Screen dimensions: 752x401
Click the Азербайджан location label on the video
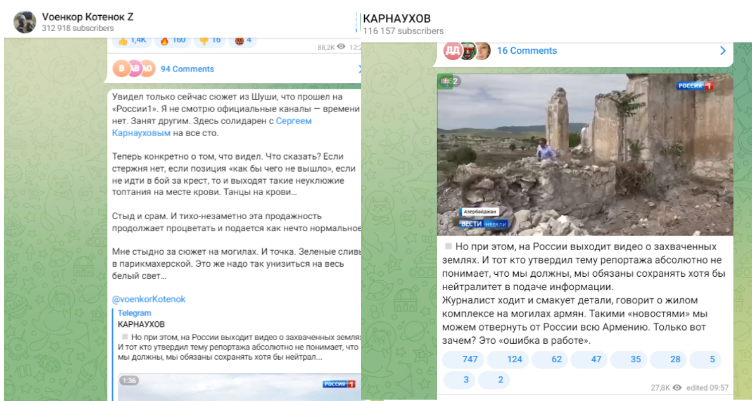point(479,212)
